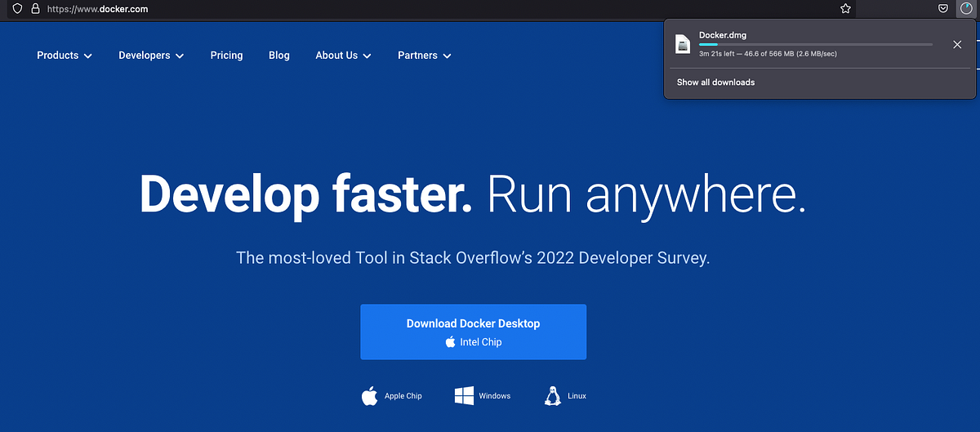Click the padlock site security icon
Image resolution: width=980 pixels, height=432 pixels.
[34, 8]
